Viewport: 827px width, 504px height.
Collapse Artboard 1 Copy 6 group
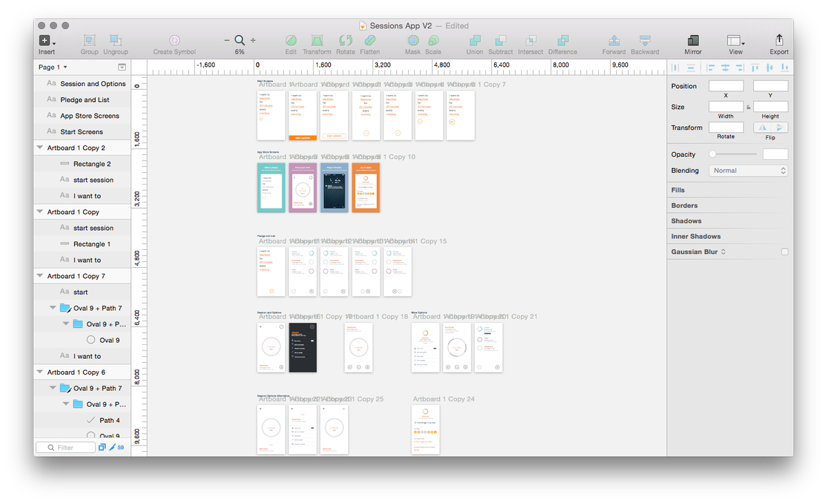(40, 372)
